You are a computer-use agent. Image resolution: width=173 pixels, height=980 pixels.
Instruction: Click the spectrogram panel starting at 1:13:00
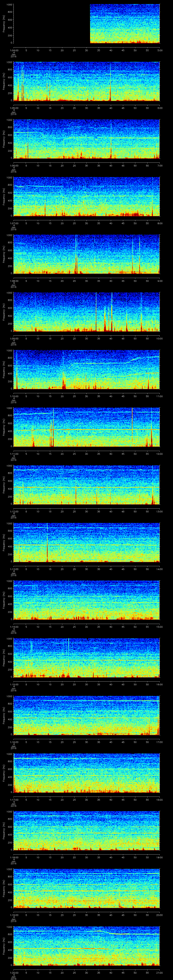(x=87, y=543)
